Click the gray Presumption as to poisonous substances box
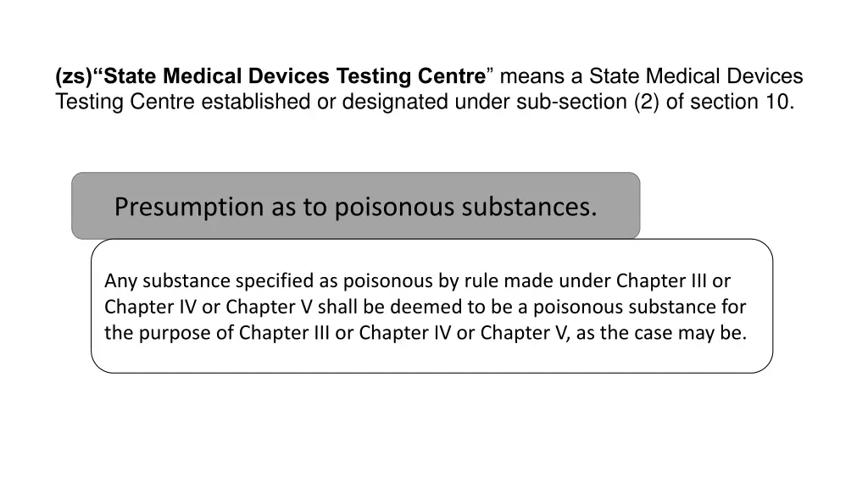868x488 pixels. point(355,206)
